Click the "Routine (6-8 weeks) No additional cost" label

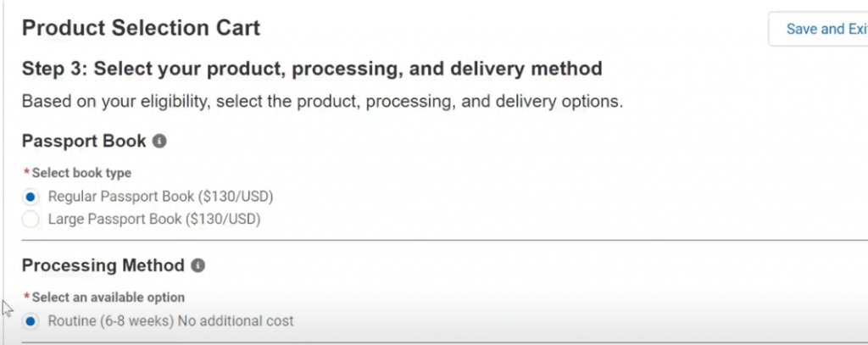(170, 321)
